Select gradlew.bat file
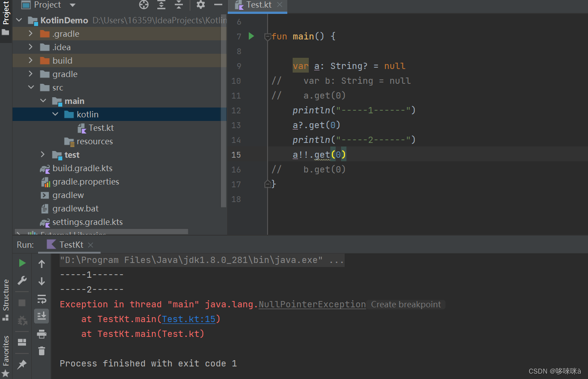This screenshot has height=379, width=588. (x=75, y=209)
